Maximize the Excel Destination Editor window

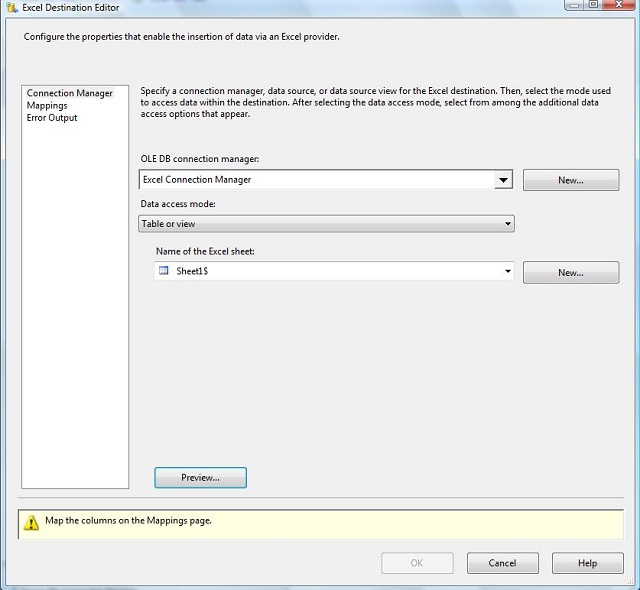point(595,5)
